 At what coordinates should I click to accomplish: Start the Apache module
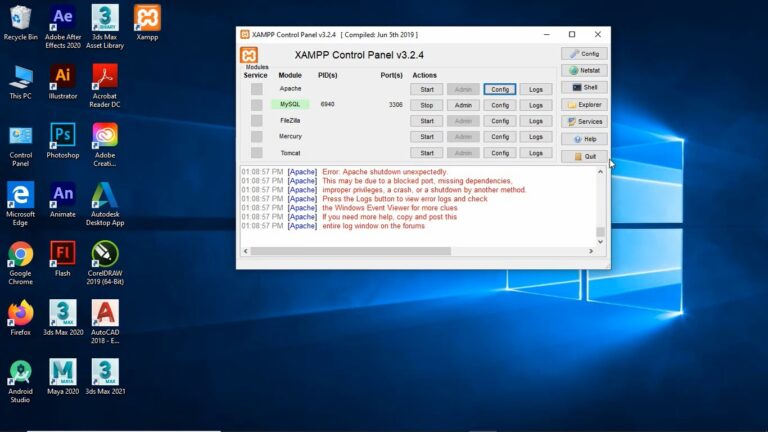427,89
